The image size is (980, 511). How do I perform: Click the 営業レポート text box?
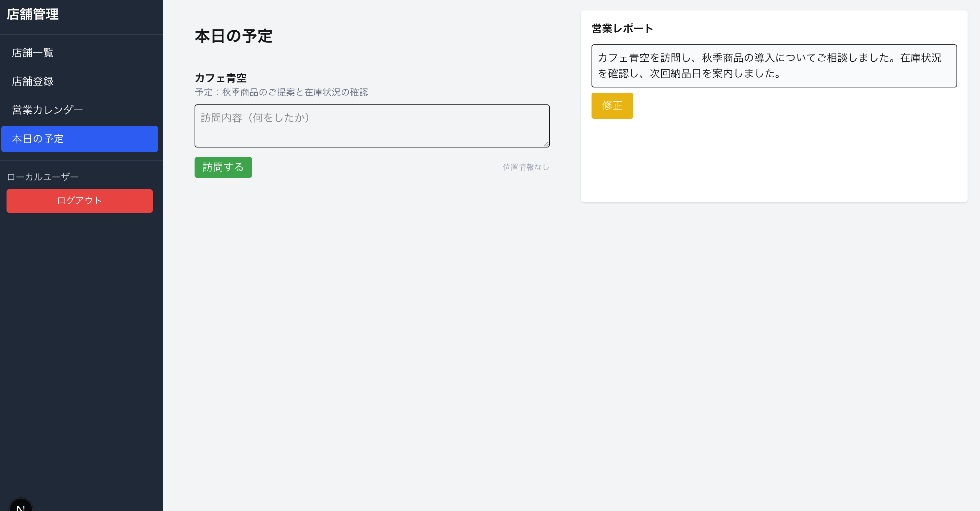[774, 66]
